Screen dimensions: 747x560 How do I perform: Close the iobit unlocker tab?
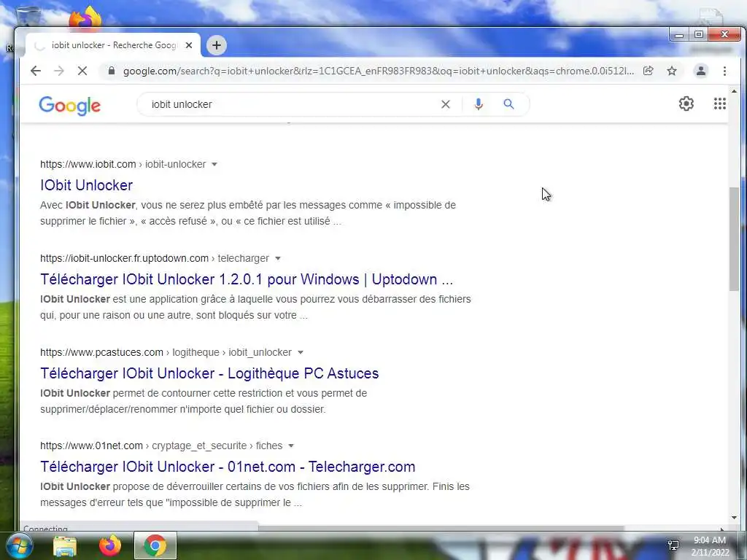[x=189, y=45]
